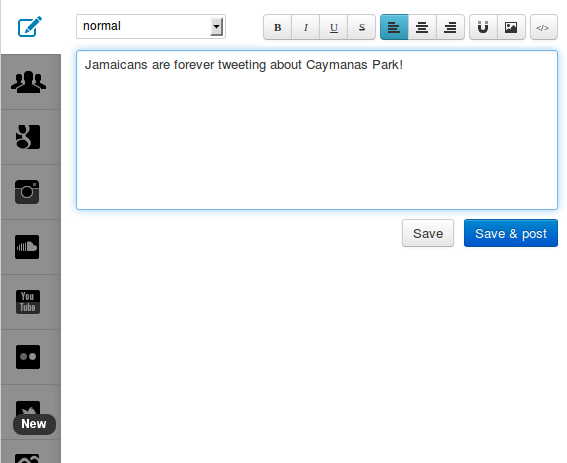The height and width of the screenshot is (463, 567).
Task: Toggle underline formatting
Action: (x=334, y=27)
